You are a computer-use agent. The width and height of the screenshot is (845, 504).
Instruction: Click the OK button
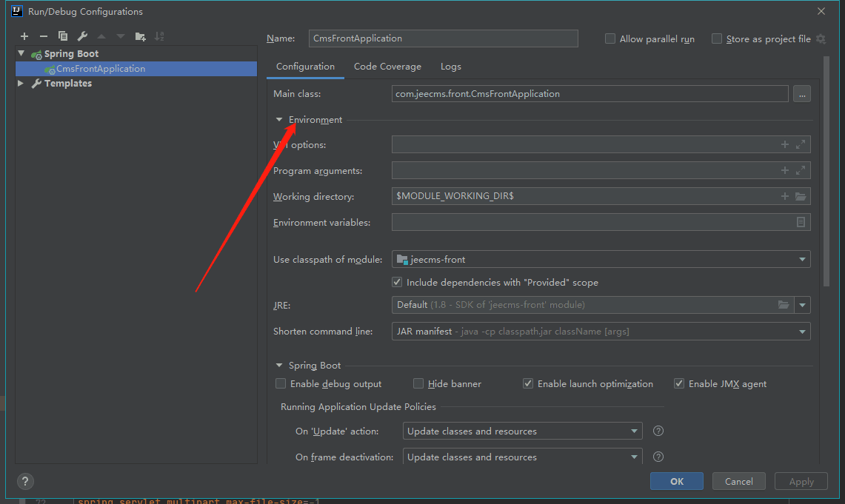pos(676,481)
